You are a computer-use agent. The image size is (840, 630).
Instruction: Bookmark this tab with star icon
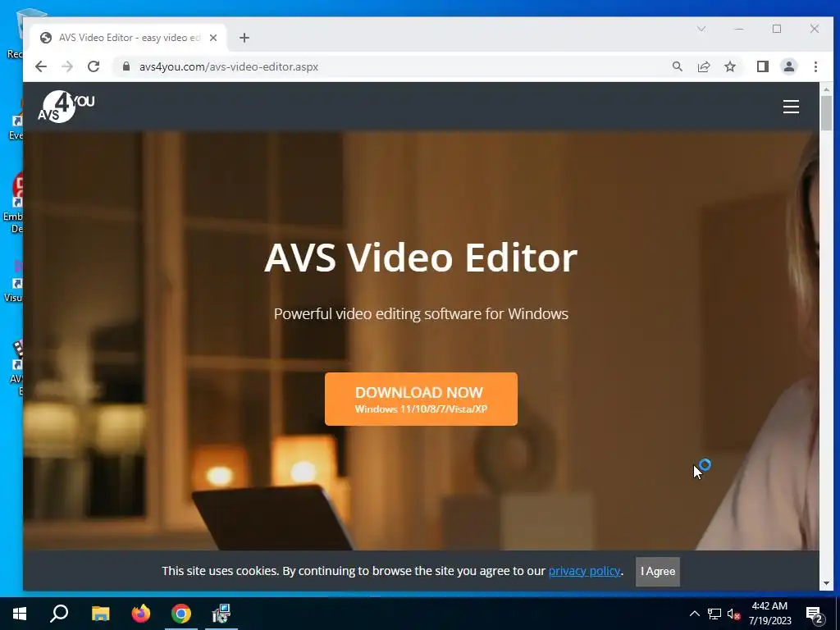729,66
